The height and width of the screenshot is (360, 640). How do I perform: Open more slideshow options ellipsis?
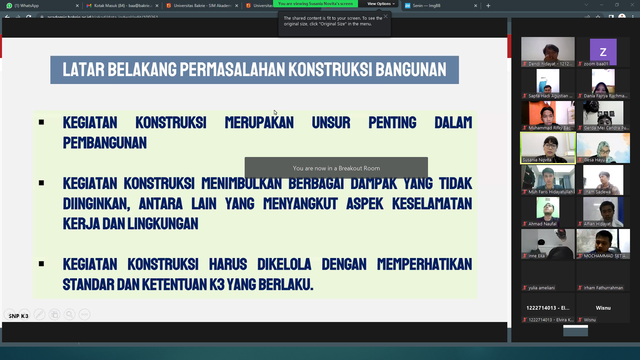(x=84, y=314)
